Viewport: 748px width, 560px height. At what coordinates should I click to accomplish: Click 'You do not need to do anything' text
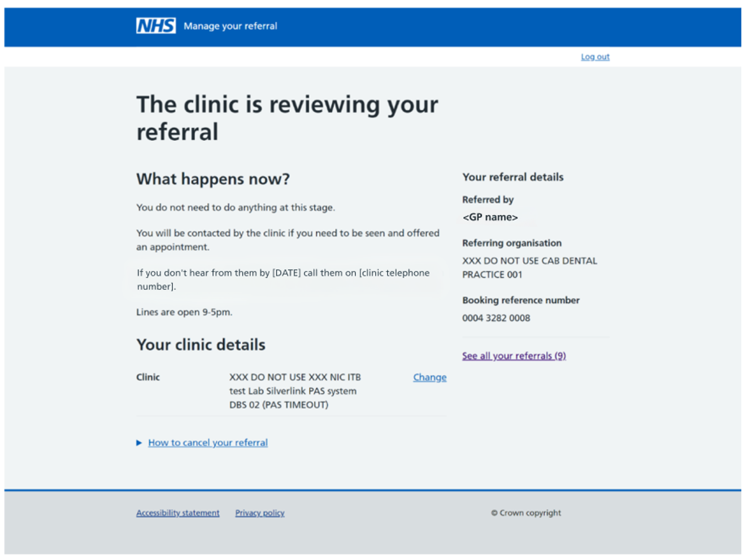[x=236, y=207]
